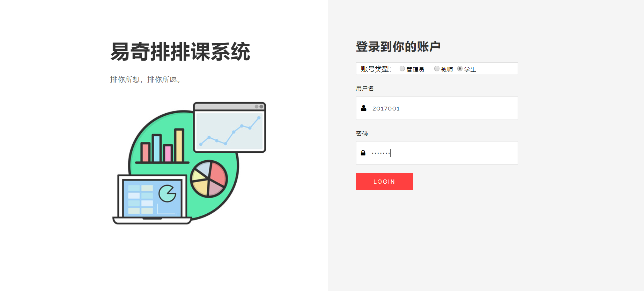Click the red LOGIN button
Viewport: 644px width, 291px height.
pos(384,182)
